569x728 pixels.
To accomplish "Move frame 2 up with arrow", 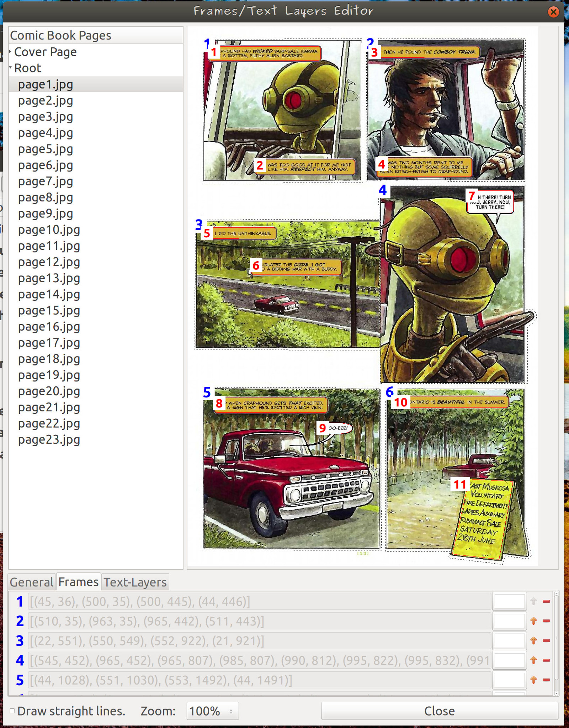I will pyautogui.click(x=533, y=621).
